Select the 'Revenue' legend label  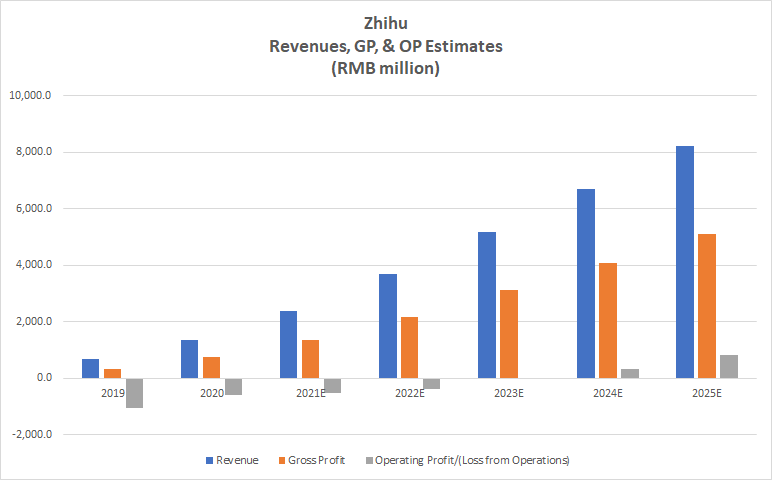[237, 460]
